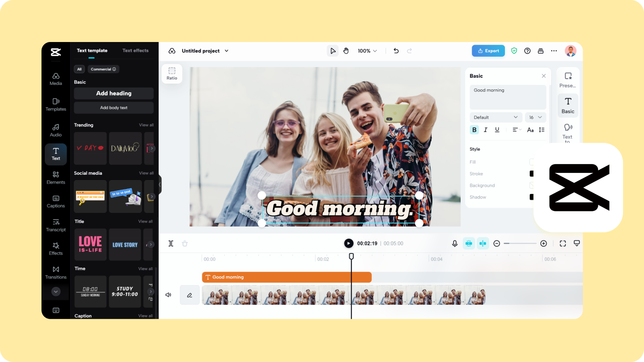Open the Presets tab in the right rail

coord(568,80)
